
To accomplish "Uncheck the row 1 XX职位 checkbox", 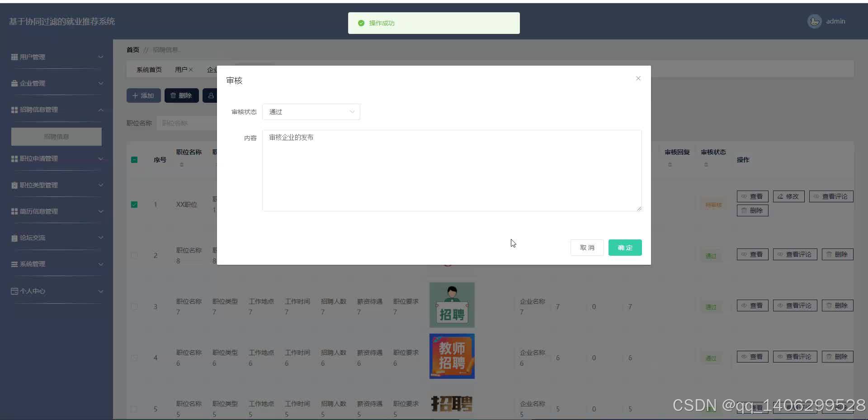I will 134,205.
